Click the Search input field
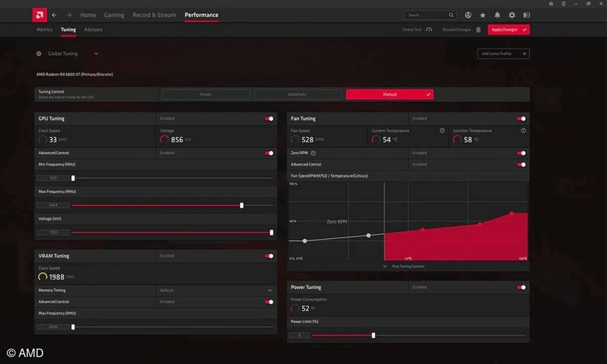The image size is (607, 364). (x=430, y=15)
